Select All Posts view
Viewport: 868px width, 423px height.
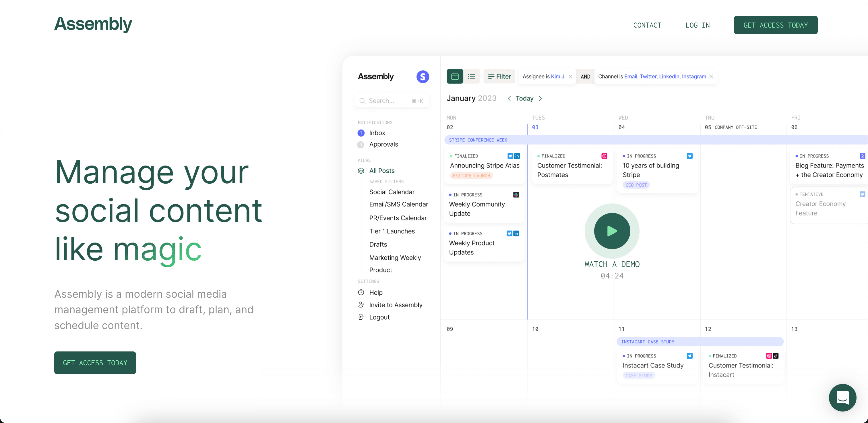381,171
